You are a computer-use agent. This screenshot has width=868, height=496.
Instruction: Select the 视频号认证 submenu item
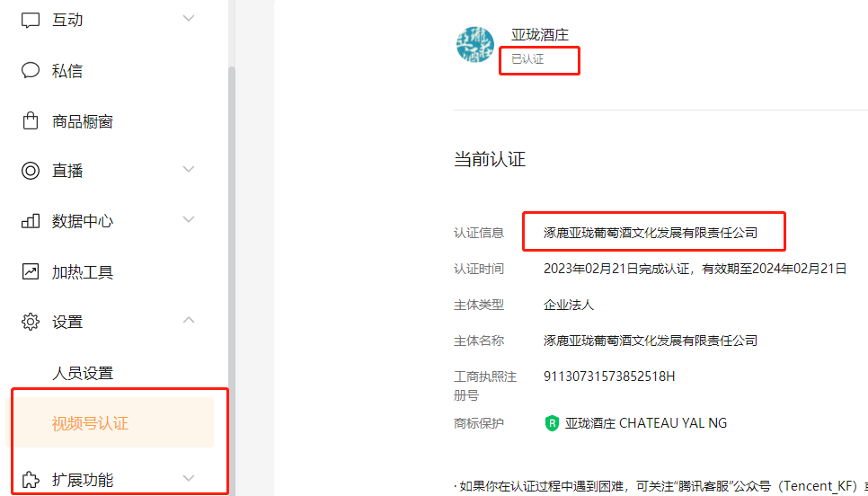click(x=110, y=423)
